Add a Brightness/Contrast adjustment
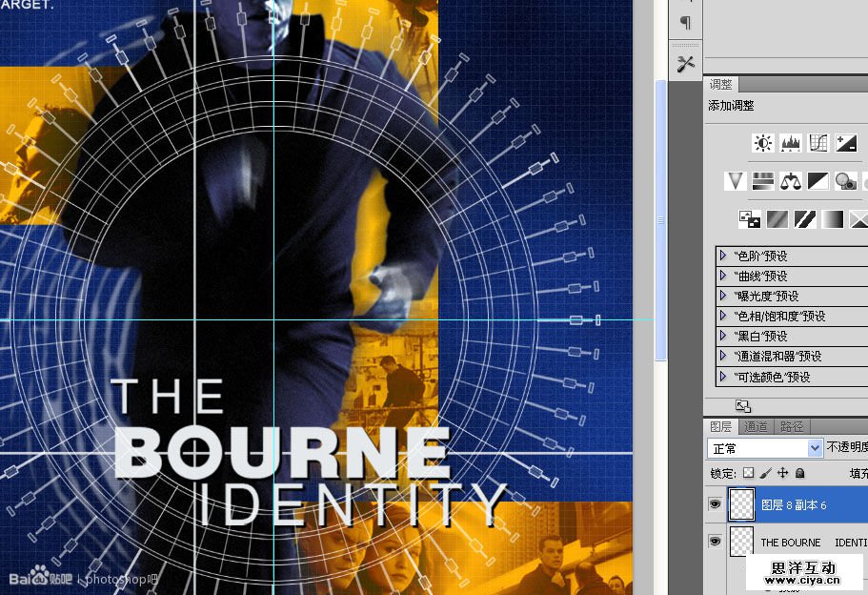This screenshot has height=595, width=868. click(762, 143)
